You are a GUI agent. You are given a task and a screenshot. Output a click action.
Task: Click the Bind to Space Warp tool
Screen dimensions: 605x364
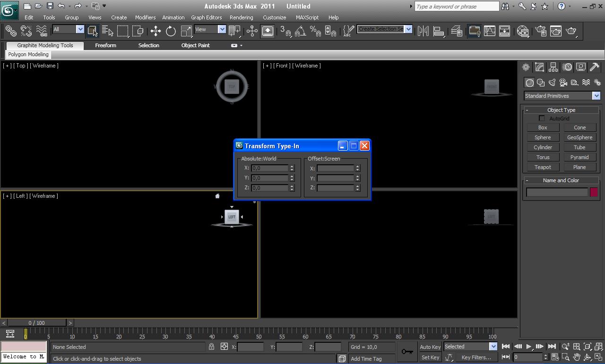click(x=42, y=31)
